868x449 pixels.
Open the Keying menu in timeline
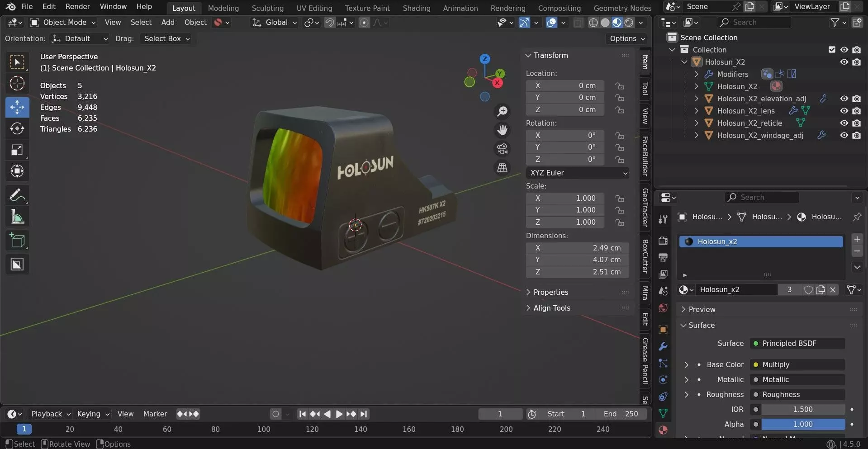93,414
